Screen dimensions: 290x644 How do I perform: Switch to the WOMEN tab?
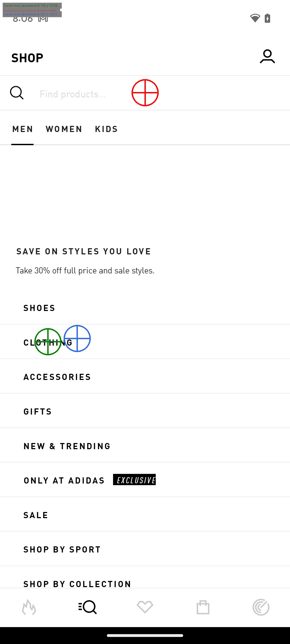click(64, 129)
